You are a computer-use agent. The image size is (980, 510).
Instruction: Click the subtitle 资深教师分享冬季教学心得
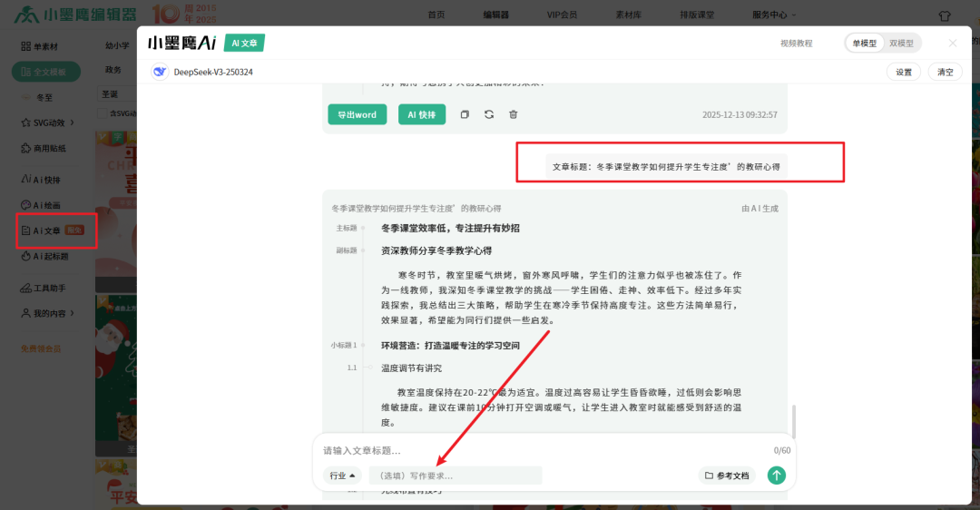pyautogui.click(x=436, y=250)
